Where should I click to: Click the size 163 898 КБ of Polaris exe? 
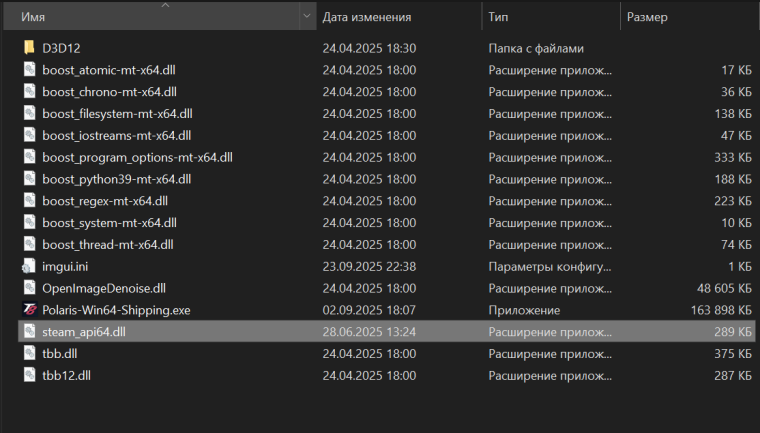[721, 310]
